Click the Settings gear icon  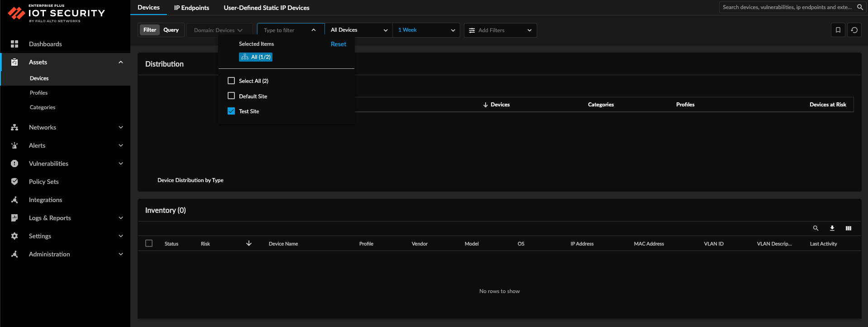(x=14, y=236)
